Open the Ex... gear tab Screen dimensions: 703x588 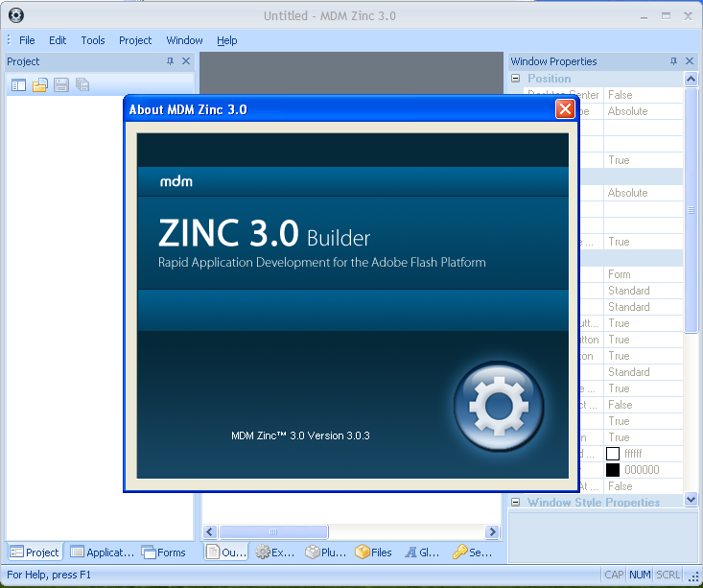[275, 553]
